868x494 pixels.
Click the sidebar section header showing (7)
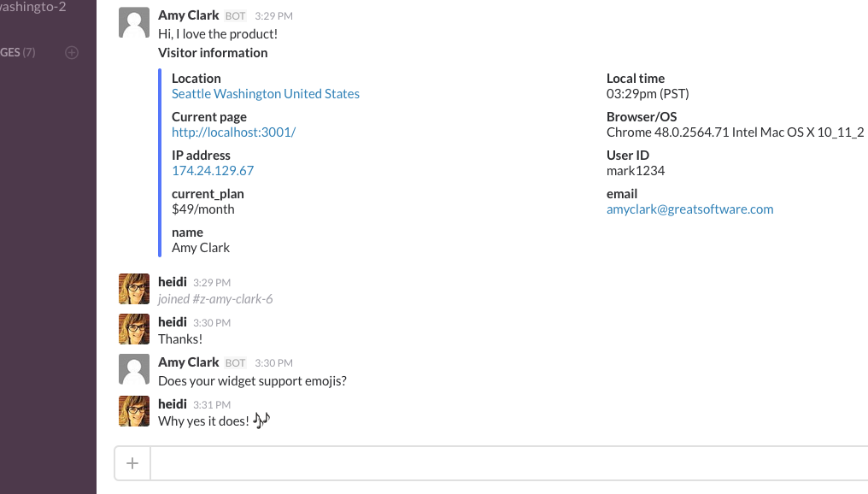click(18, 53)
